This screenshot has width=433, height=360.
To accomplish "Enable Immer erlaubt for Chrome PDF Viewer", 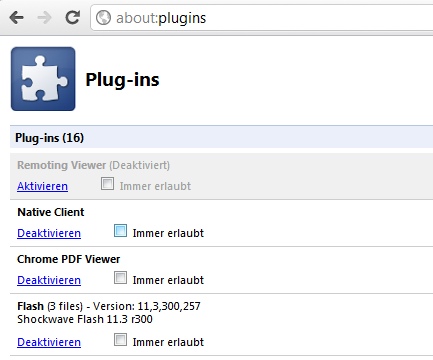I will pyautogui.click(x=120, y=278).
